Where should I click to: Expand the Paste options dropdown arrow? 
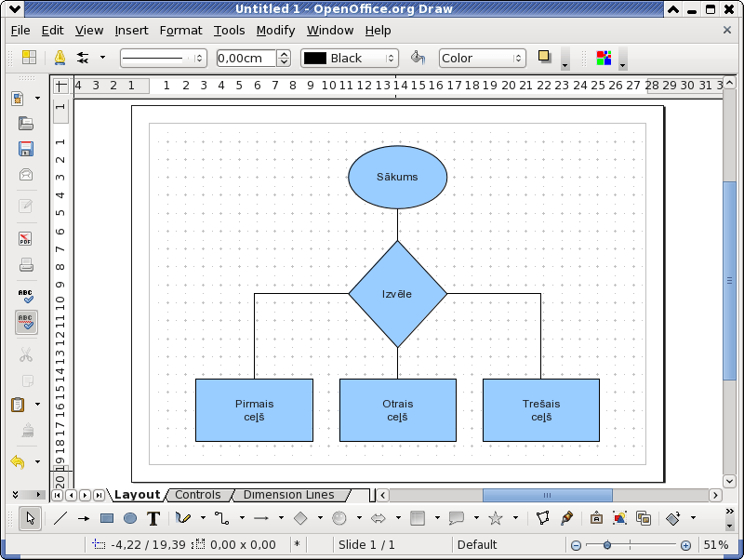[37, 405]
